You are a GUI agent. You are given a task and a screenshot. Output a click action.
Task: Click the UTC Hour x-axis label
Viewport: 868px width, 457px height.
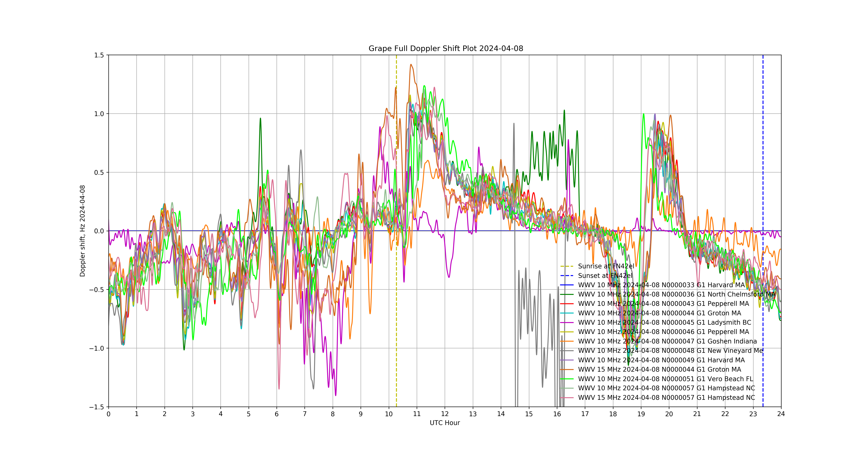pyautogui.click(x=444, y=423)
